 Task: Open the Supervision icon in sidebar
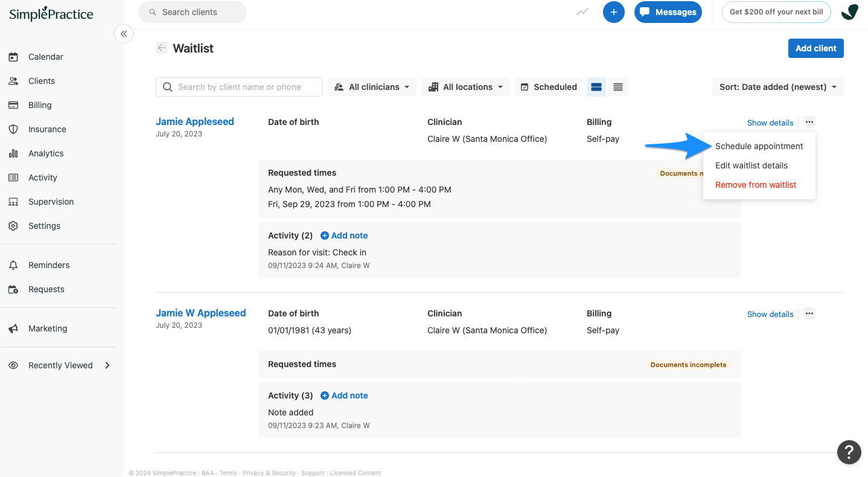click(13, 202)
